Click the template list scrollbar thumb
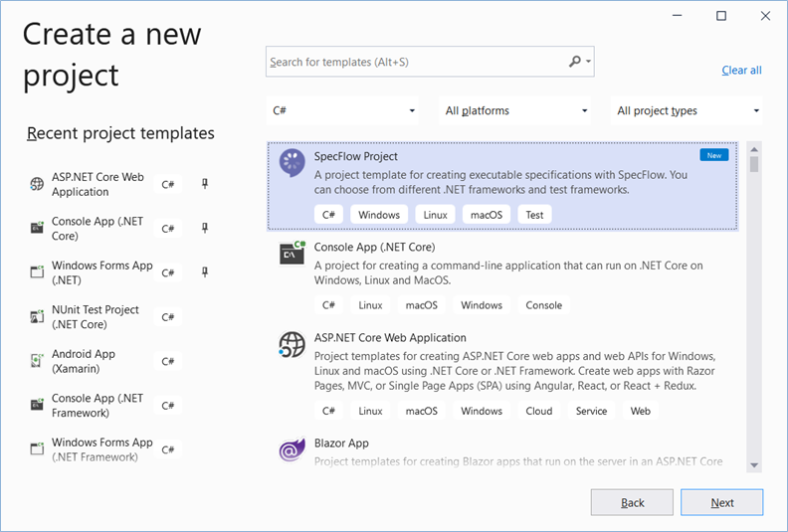 pos(754,164)
